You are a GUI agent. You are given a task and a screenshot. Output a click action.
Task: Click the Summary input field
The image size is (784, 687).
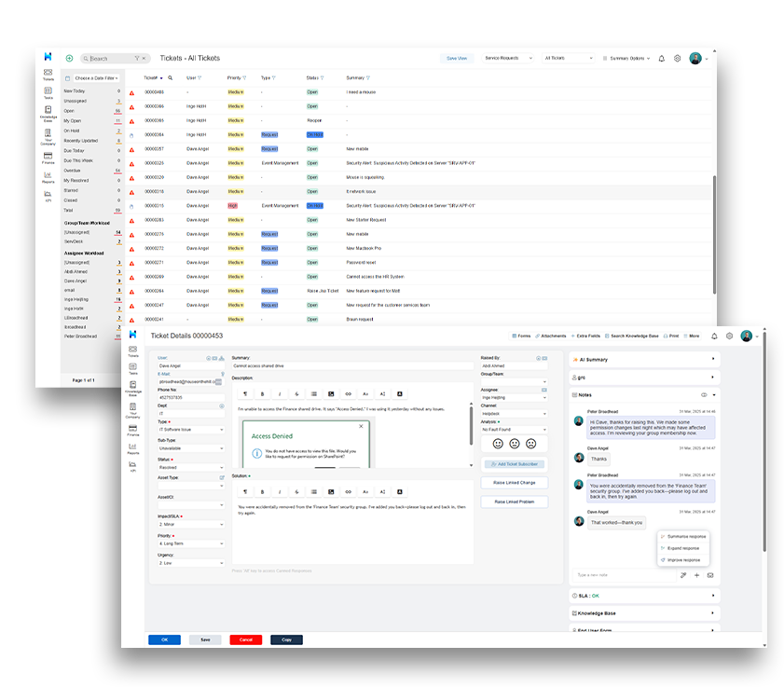pyautogui.click(x=352, y=366)
